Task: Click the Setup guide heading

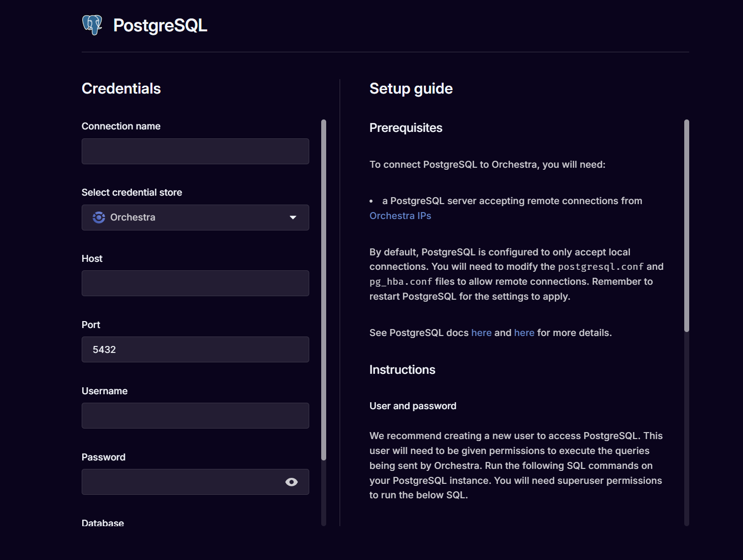Action: click(411, 89)
